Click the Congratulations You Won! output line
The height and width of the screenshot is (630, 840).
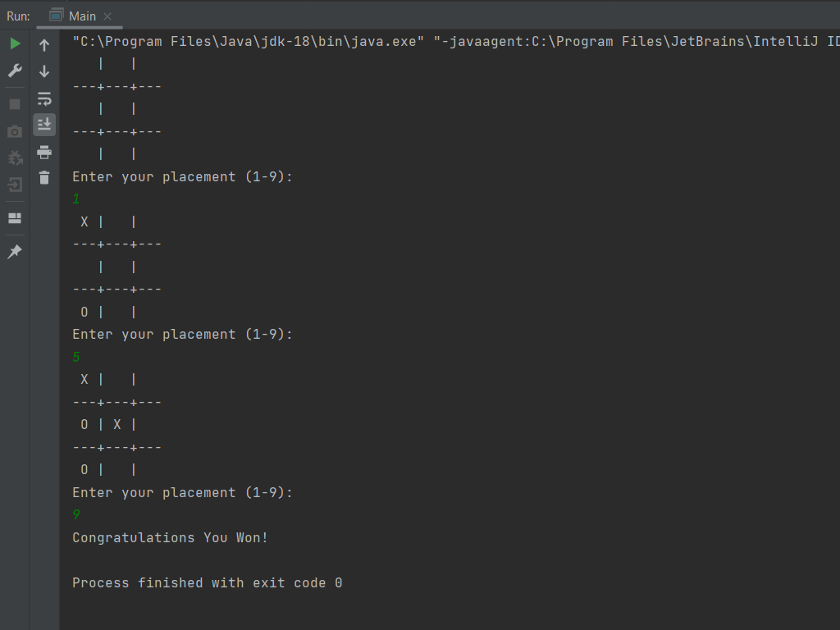point(170,537)
